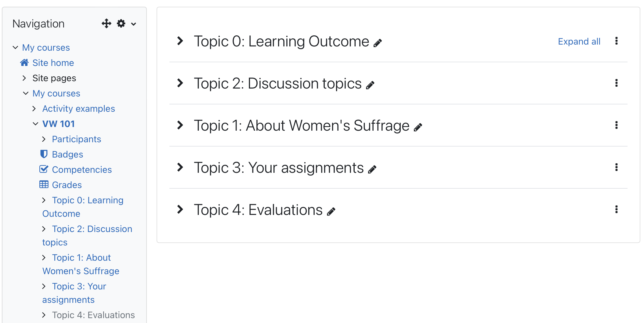Collapse the VW 101 navigation tree node

tap(35, 124)
